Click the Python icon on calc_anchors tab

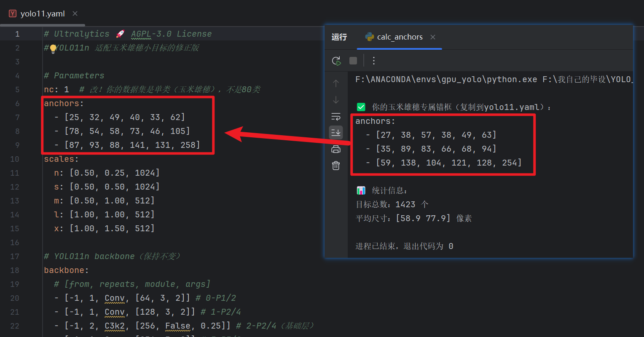pos(370,37)
